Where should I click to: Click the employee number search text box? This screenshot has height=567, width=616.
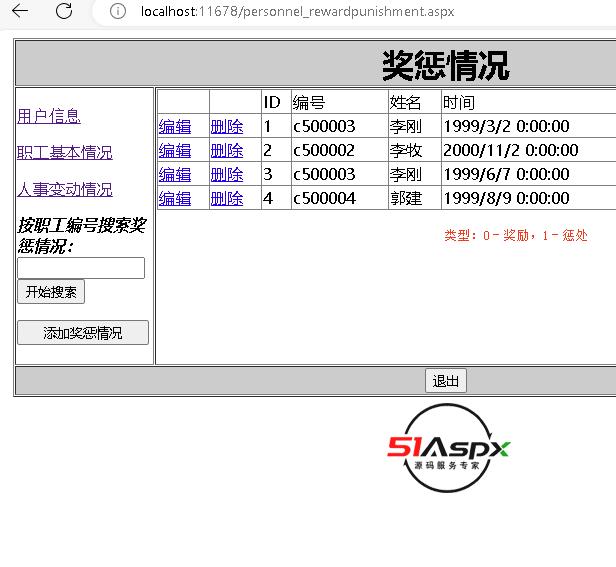[x=81, y=268]
